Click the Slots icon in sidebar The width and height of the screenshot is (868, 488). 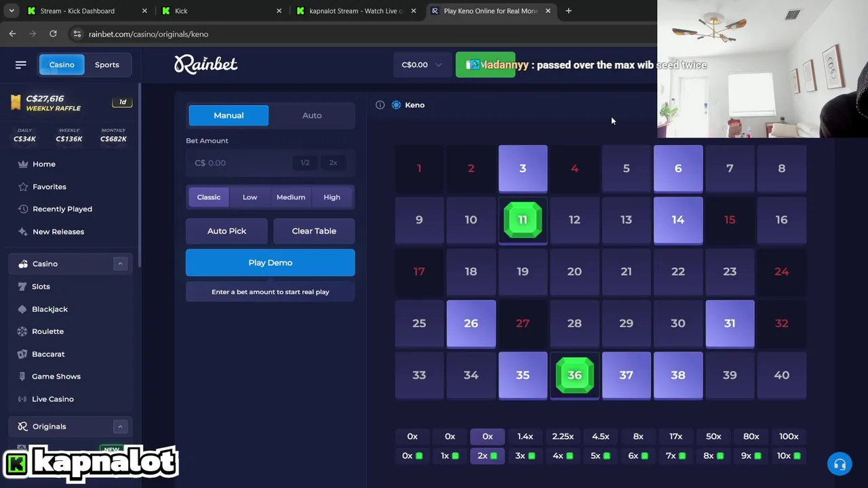pyautogui.click(x=22, y=287)
